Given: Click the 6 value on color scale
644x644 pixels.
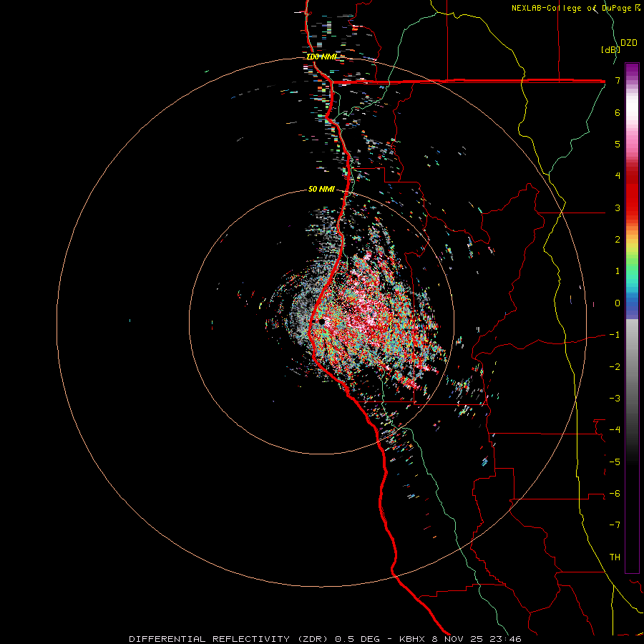Looking at the screenshot, I should 618,112.
